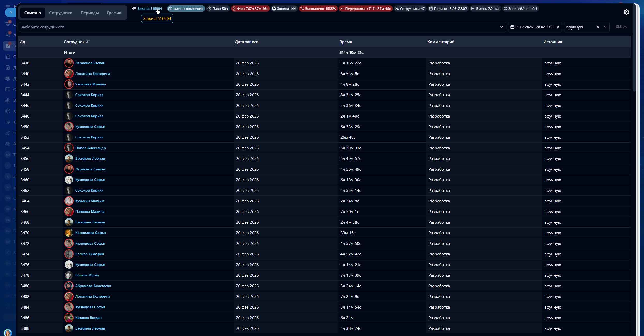Open the Задача 516904 link
This screenshot has height=336, width=644.
150,9
